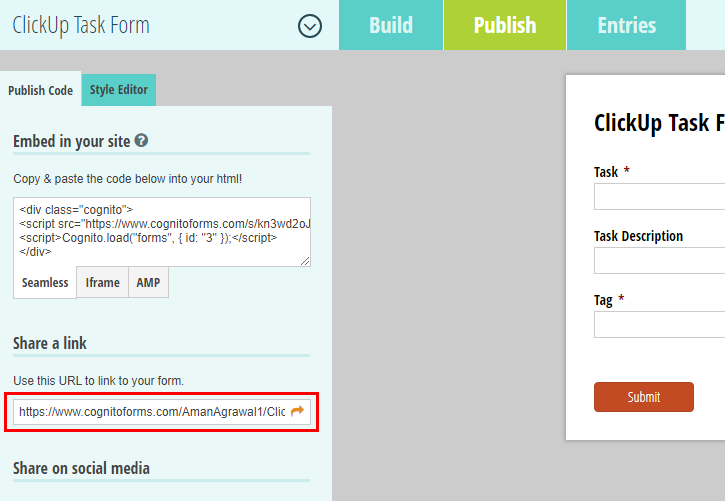Switch to the Style Editor tab
Screen dimensions: 725x501
click(119, 90)
